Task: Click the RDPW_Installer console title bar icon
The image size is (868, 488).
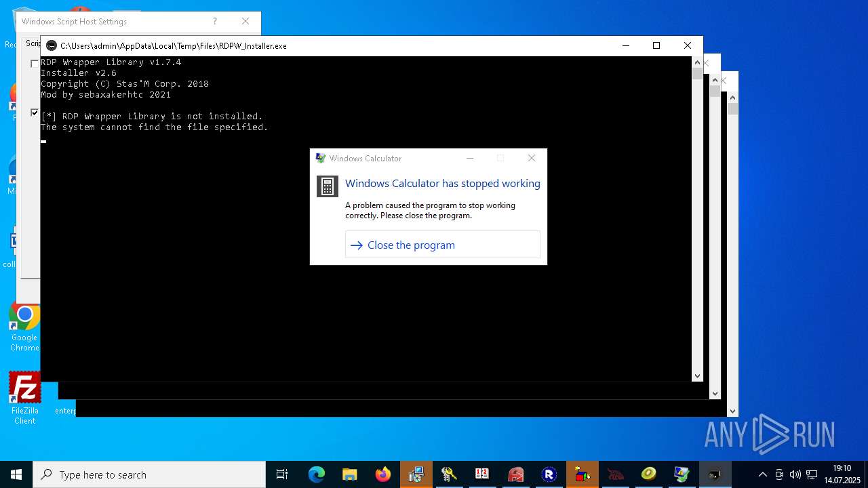Action: pos(52,45)
